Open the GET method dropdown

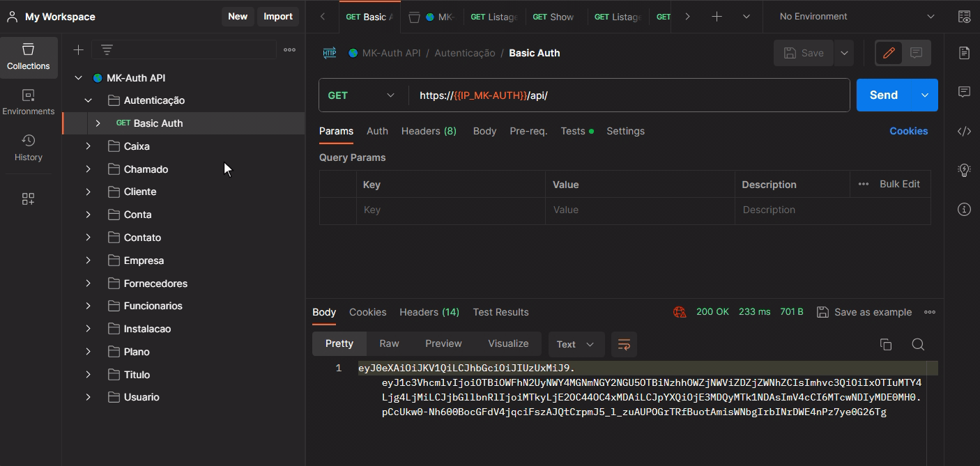click(361, 95)
